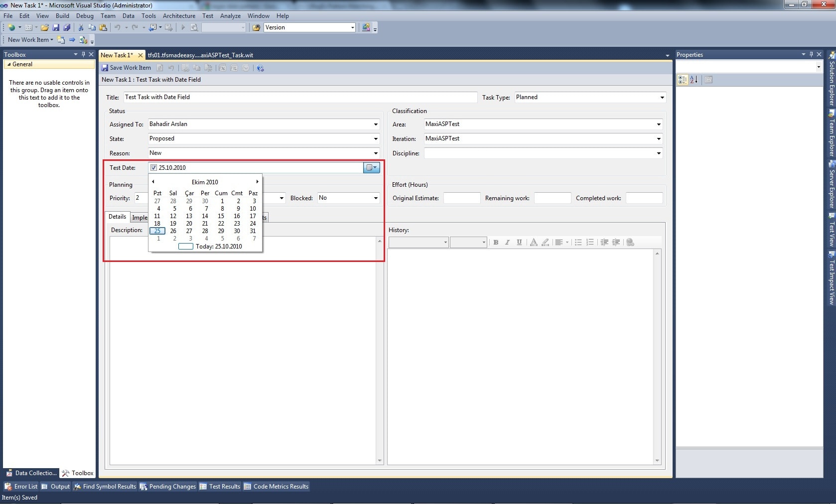Click the Test Date calendar dropdown button
This screenshot has width=836, height=504.
[x=372, y=168]
